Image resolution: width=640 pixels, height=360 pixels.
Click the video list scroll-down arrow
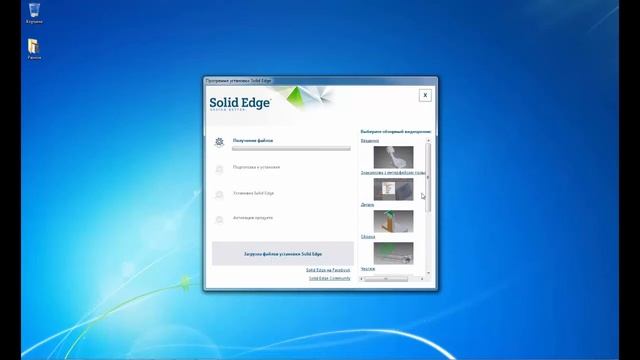click(x=428, y=273)
